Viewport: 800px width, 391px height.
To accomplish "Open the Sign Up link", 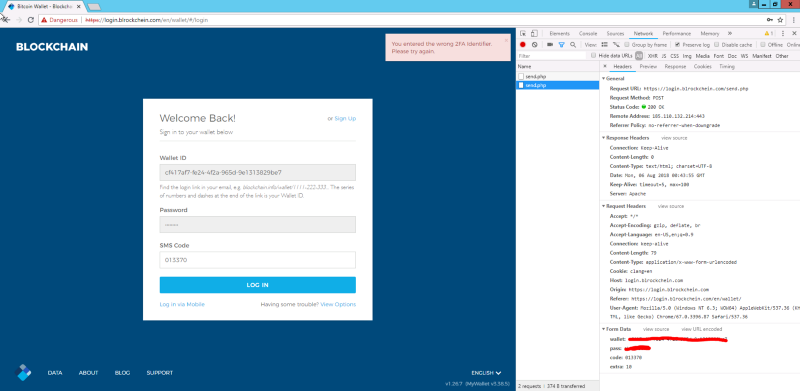I will [345, 118].
